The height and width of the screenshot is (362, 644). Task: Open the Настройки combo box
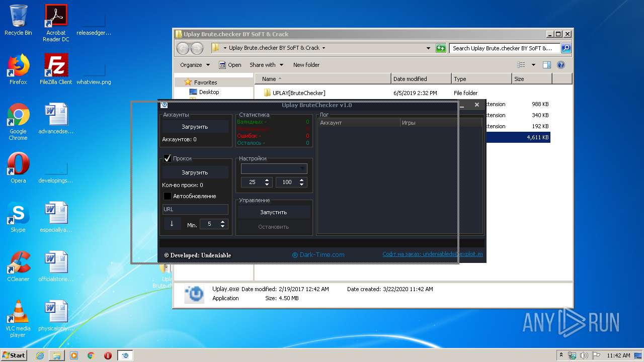(274, 168)
